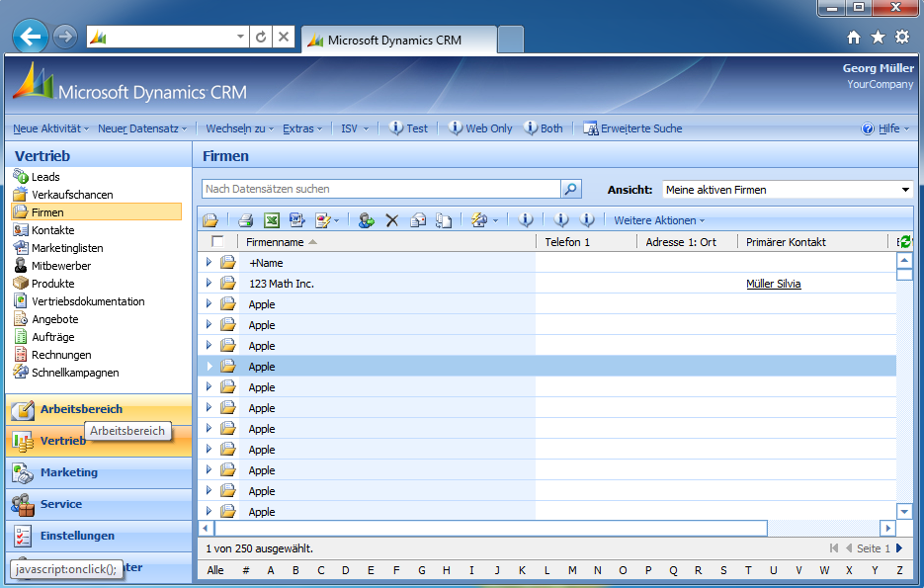The height and width of the screenshot is (588, 924).
Task: Open the Quick campaign icon dropdown
Action: point(495,221)
